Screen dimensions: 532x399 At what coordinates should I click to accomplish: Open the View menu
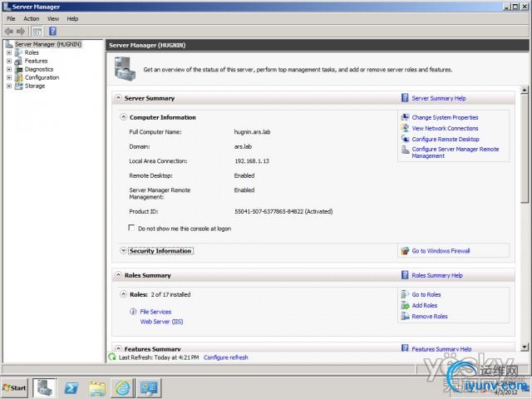pyautogui.click(x=53, y=18)
